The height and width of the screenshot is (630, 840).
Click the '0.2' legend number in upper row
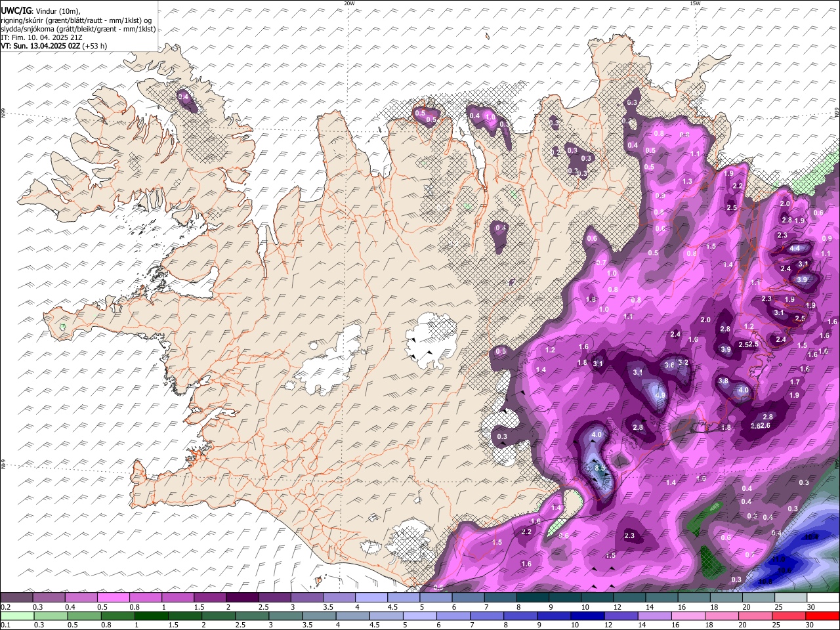click(x=5, y=607)
